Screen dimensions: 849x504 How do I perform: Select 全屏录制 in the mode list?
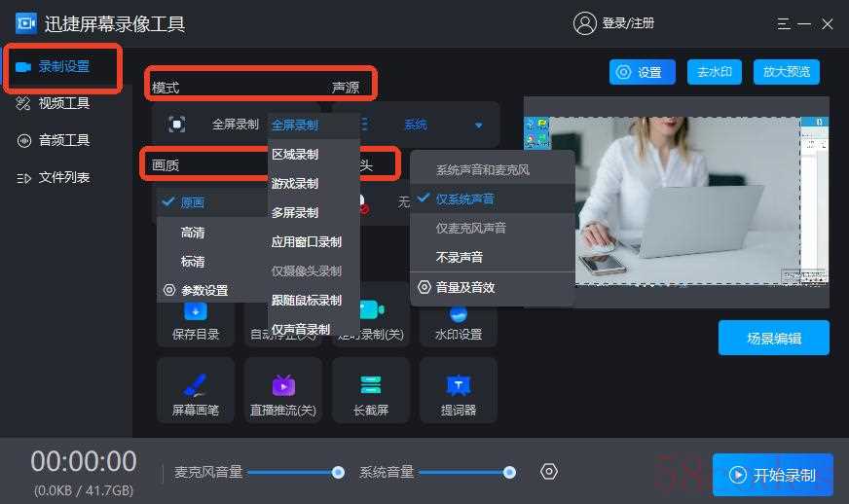point(314,126)
